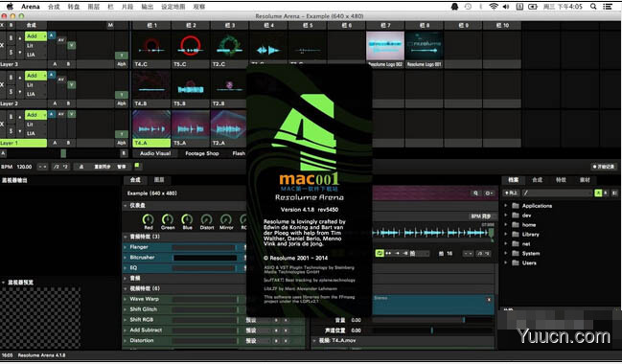This screenshot has width=622, height=364.
Task: Click the Distort dashboard knob
Action: (x=206, y=219)
